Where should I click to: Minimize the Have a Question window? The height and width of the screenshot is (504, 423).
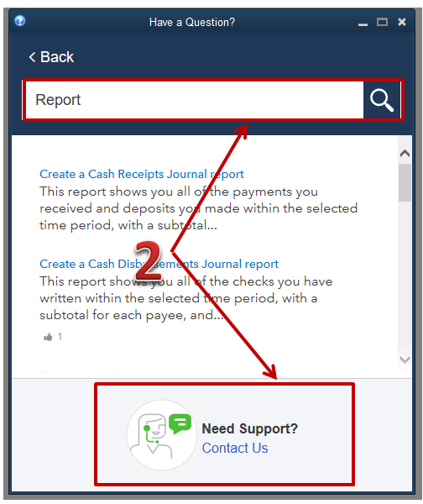pyautogui.click(x=363, y=24)
